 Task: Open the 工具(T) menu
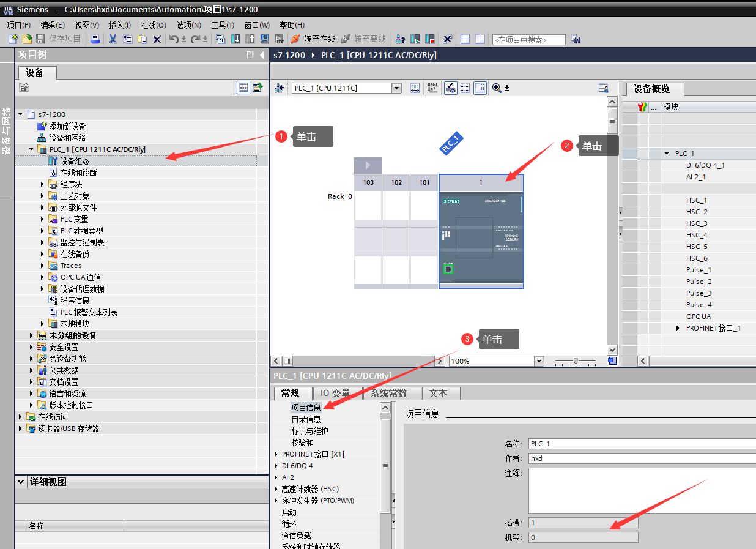223,25
